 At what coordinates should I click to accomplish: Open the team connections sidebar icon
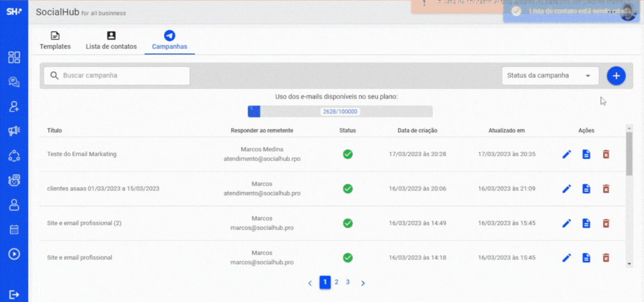click(14, 155)
